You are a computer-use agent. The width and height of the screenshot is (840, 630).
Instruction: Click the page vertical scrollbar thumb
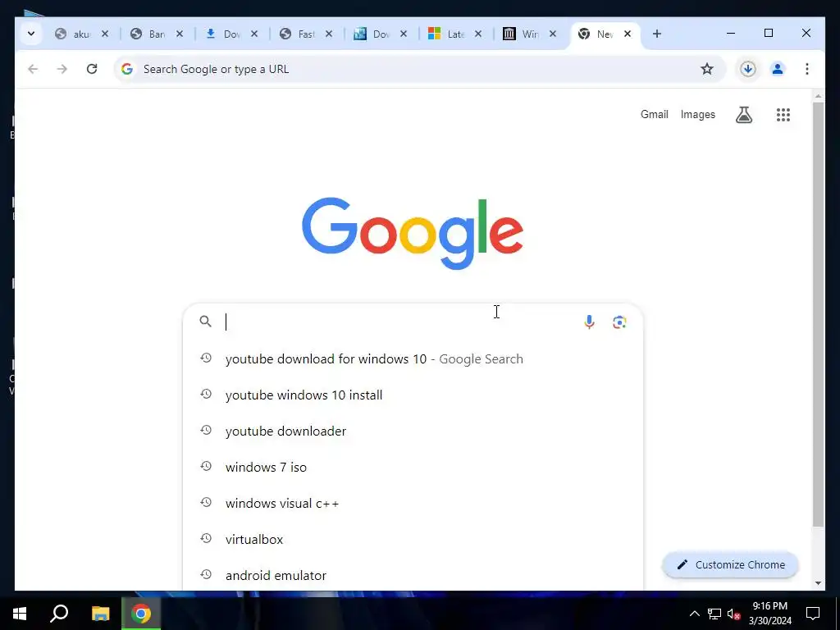click(x=818, y=314)
